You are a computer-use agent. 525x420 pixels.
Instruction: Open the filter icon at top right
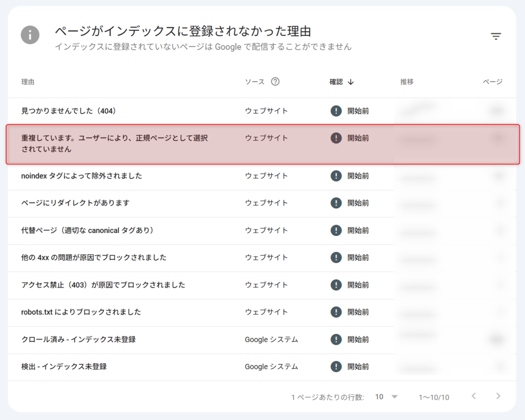[x=496, y=36]
